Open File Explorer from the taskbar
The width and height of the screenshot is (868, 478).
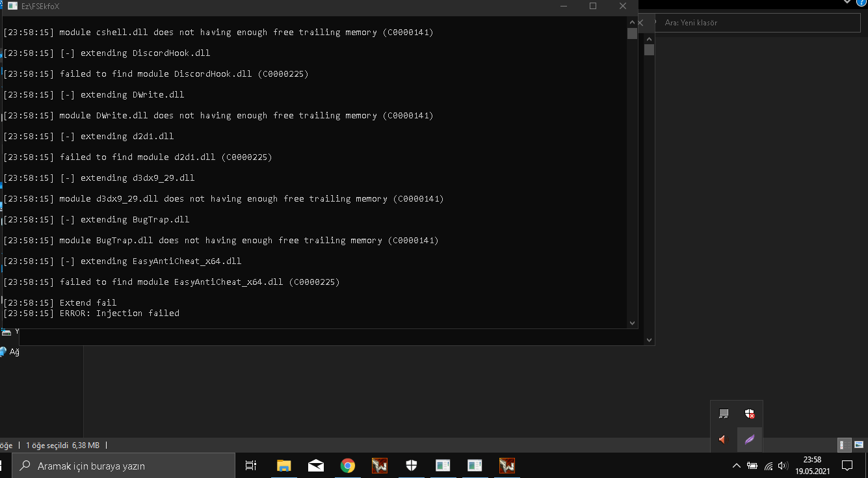[x=284, y=466]
